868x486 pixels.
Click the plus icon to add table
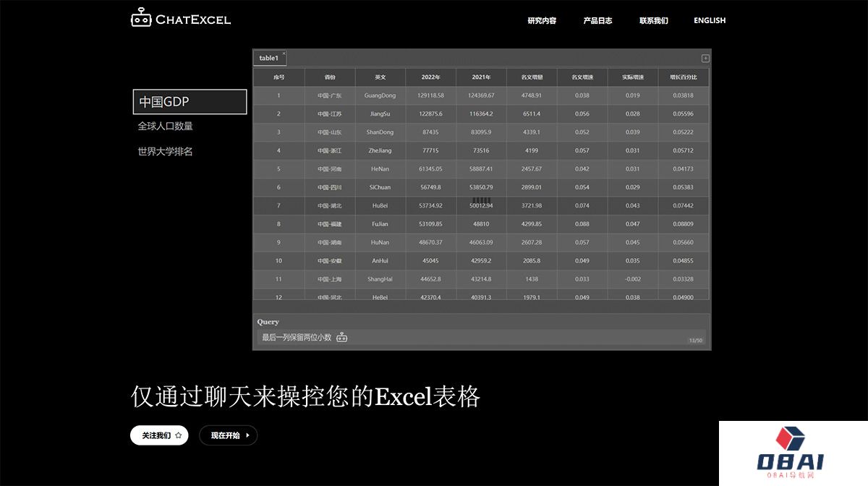[705, 59]
